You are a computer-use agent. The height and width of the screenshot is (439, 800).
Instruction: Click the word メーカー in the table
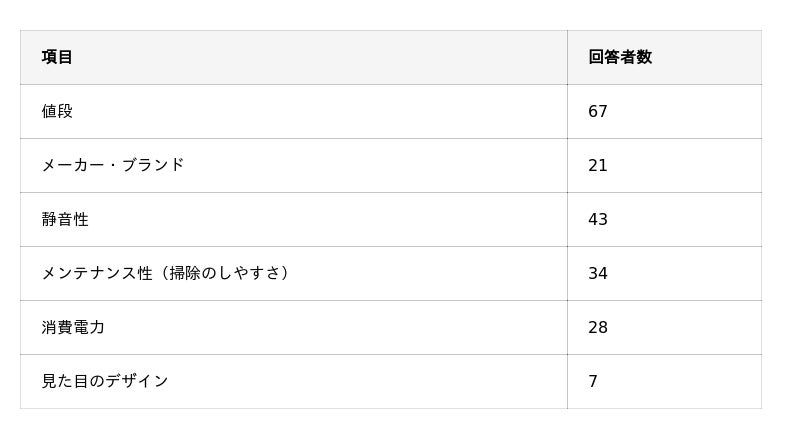72,165
